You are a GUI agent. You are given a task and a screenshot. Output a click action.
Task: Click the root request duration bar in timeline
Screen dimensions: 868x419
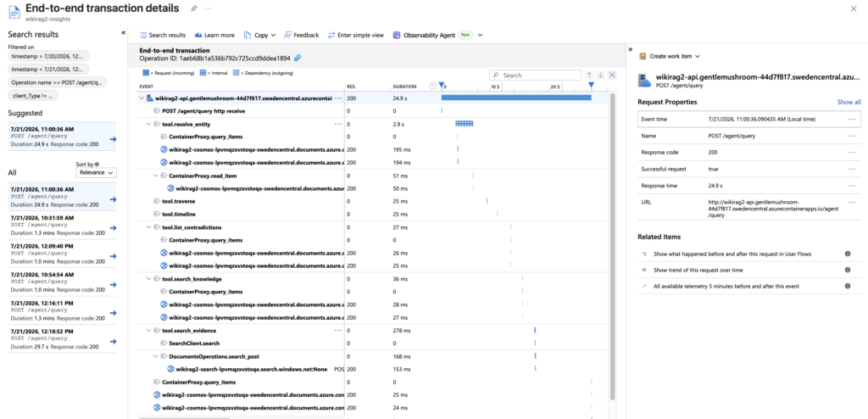pyautogui.click(x=516, y=98)
